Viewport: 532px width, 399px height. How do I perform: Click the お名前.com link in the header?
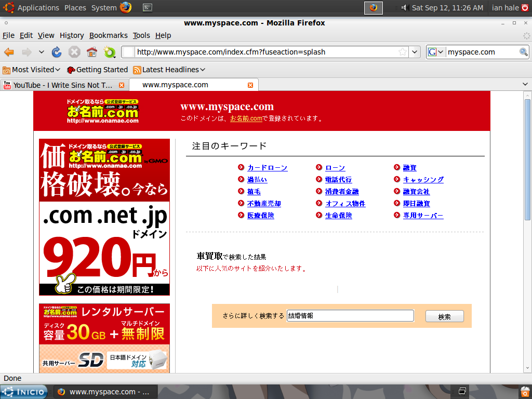tap(246, 118)
